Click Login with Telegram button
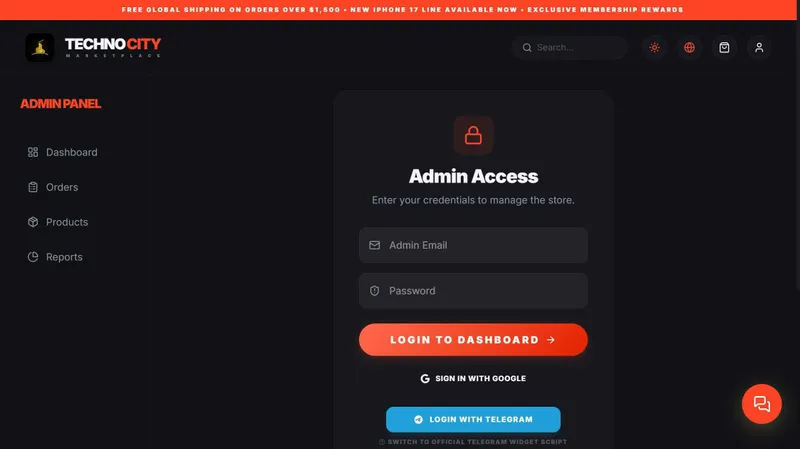 (473, 419)
